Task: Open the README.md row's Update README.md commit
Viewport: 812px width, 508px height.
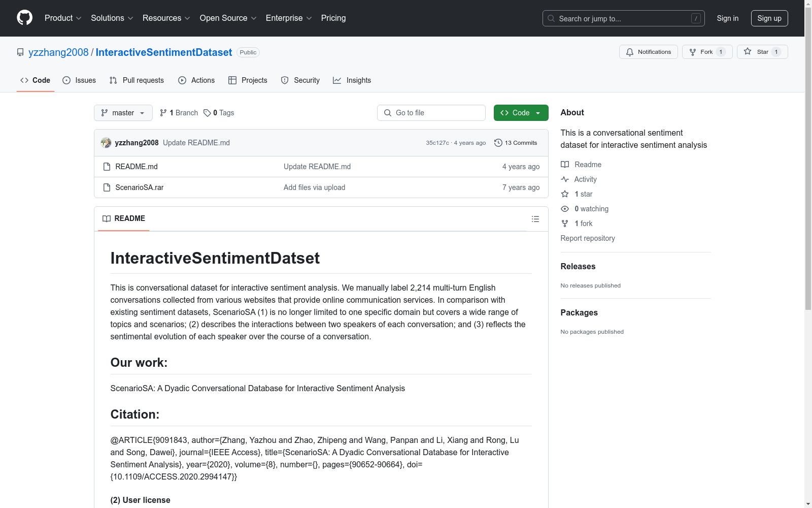Action: click(317, 167)
